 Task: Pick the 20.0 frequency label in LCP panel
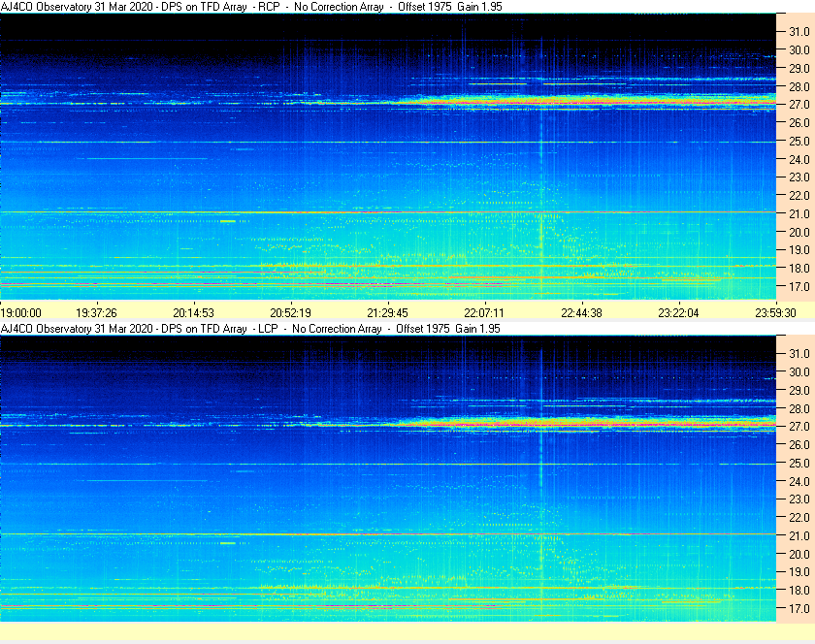pyautogui.click(x=799, y=554)
